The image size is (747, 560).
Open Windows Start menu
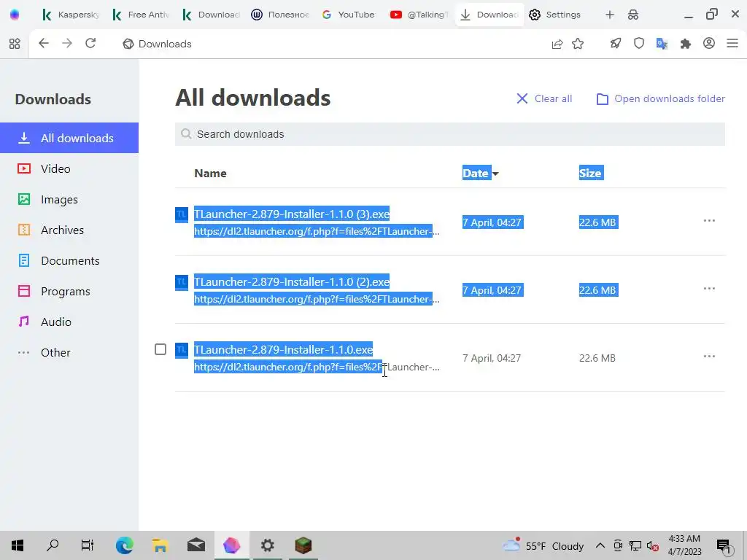point(18,545)
